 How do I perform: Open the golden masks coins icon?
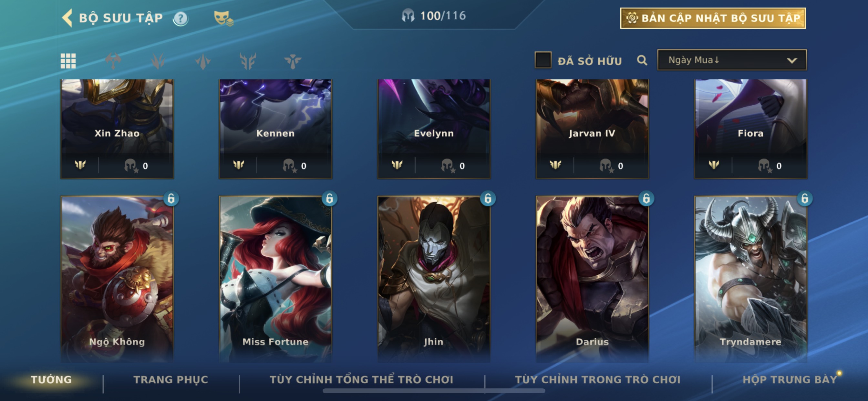224,18
